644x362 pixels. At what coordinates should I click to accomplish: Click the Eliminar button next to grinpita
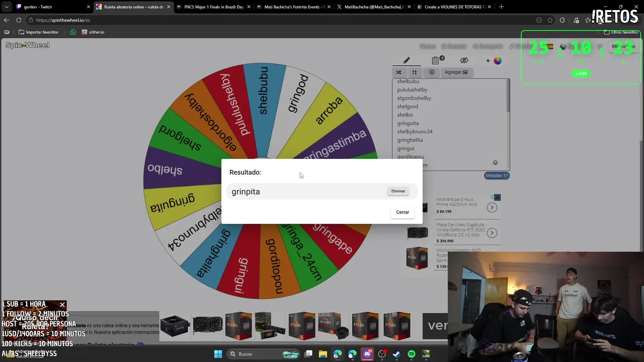click(398, 191)
